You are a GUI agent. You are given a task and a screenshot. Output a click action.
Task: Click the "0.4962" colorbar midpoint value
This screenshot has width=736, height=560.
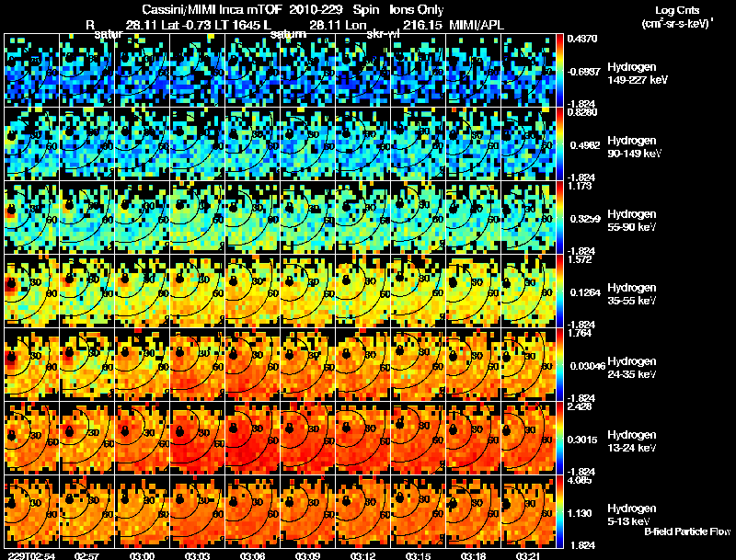585,145
